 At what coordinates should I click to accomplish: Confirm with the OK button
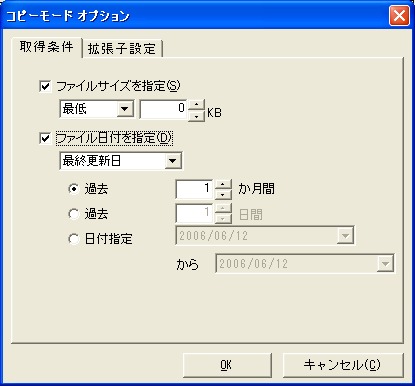[227, 365]
